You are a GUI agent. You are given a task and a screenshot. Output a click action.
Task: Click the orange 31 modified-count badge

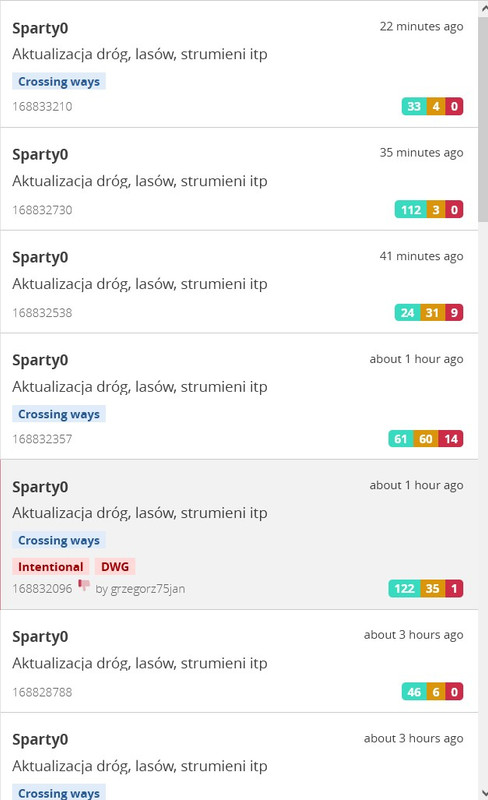point(432,312)
